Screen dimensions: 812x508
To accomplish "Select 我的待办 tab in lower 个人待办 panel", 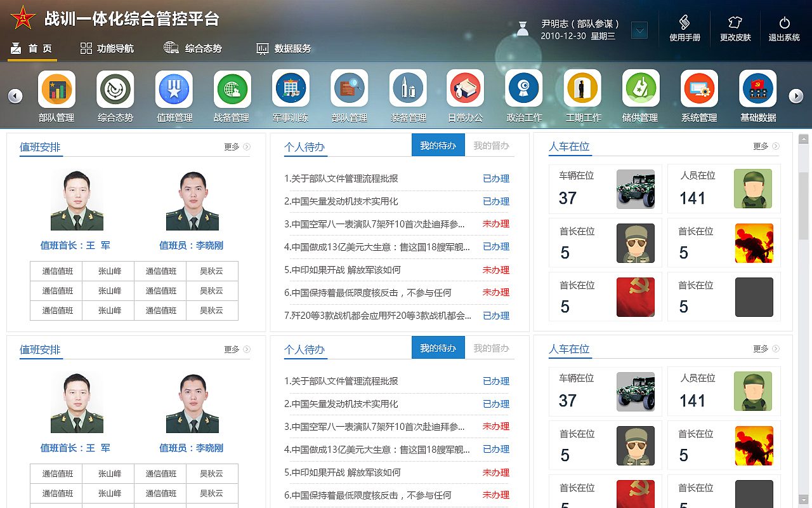I will 438,347.
